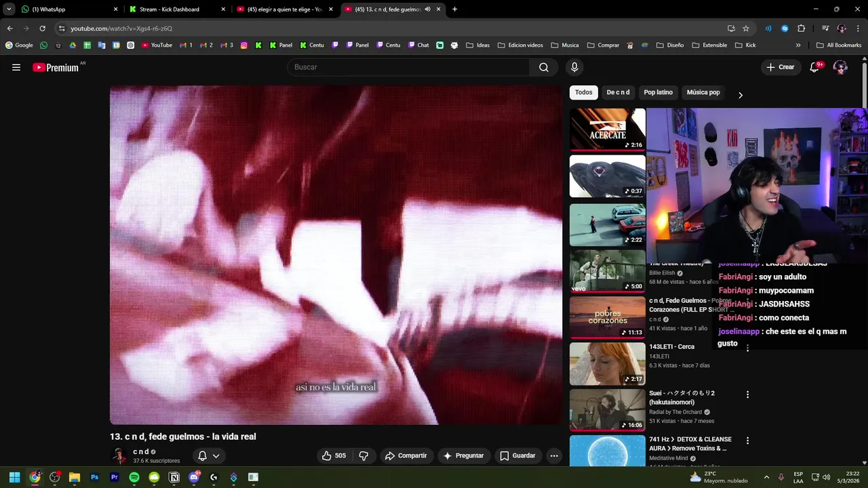Dislike the video with thumbs down

[363, 455]
